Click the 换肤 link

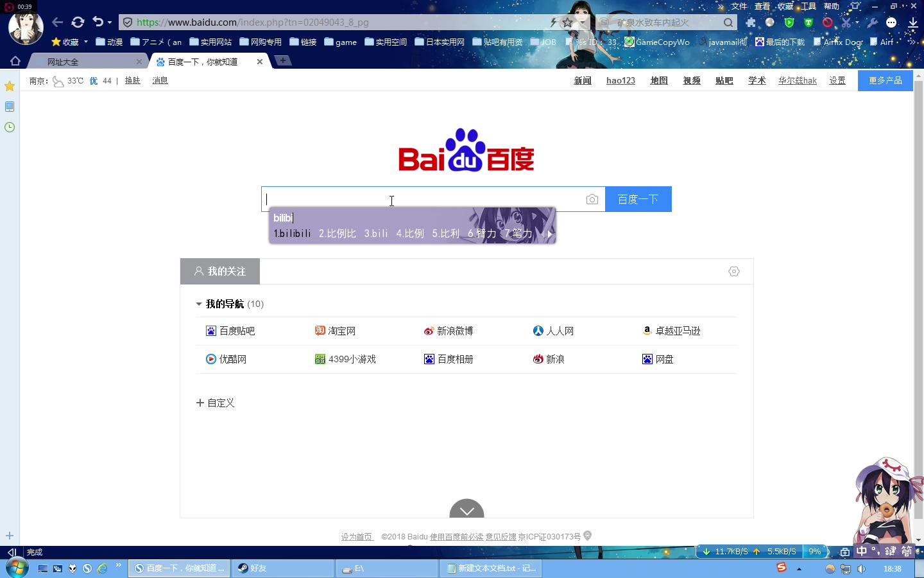coord(133,80)
